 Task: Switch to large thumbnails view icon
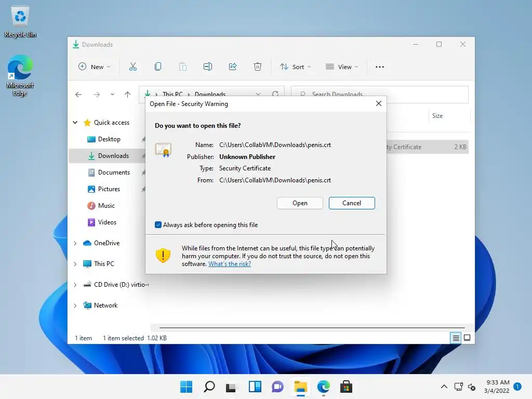click(467, 338)
